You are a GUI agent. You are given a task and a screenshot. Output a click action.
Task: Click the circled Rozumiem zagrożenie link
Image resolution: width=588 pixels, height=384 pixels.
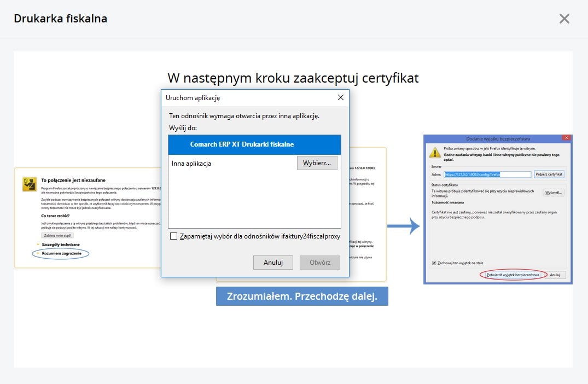point(62,253)
